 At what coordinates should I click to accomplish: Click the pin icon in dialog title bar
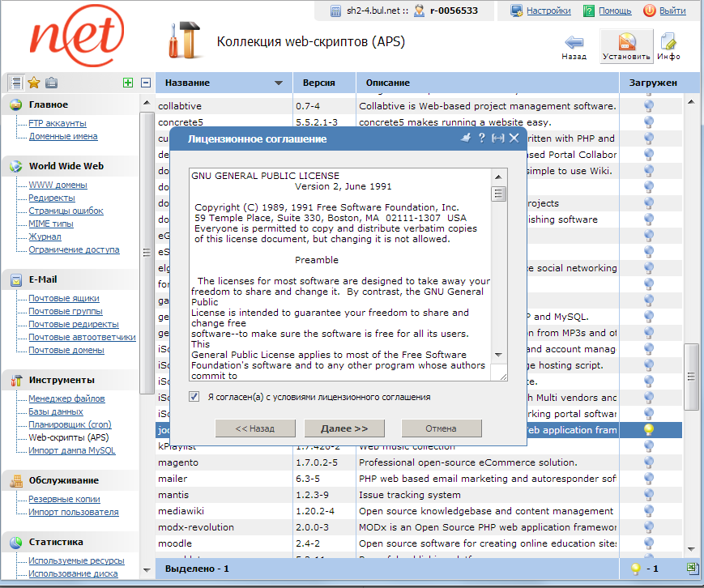(x=466, y=138)
